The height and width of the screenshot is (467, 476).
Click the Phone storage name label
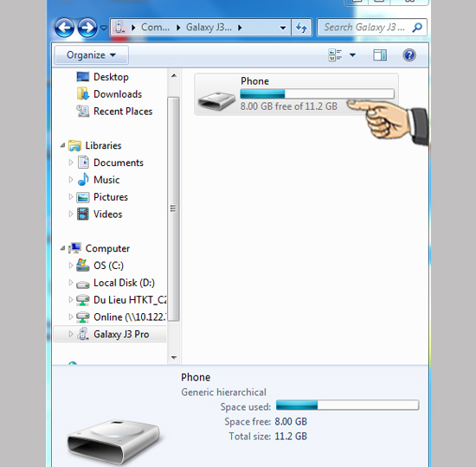click(254, 81)
